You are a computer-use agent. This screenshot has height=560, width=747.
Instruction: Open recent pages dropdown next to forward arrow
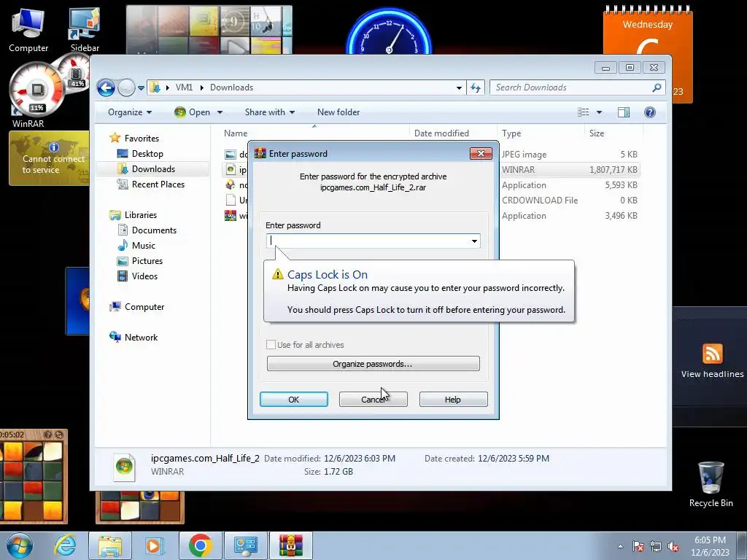(141, 87)
